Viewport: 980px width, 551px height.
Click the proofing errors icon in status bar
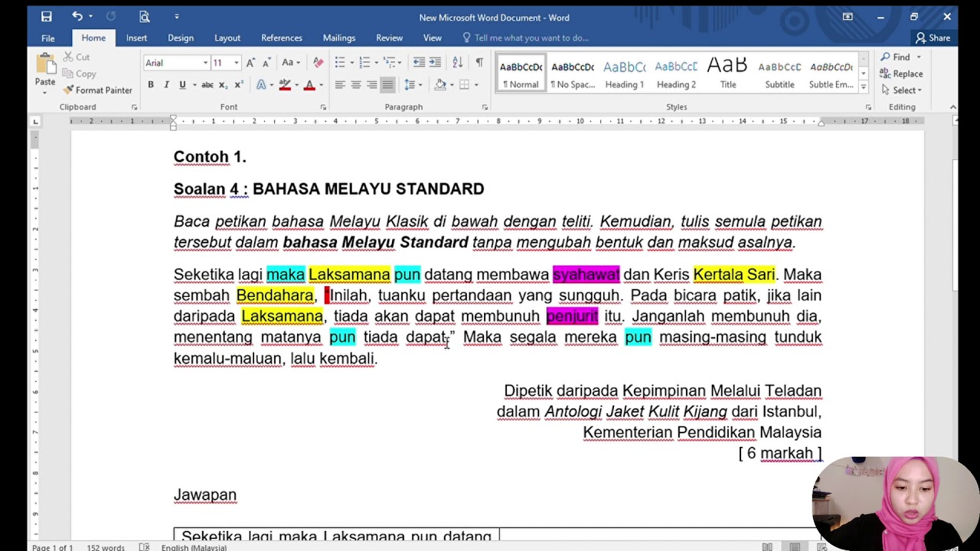coord(144,547)
